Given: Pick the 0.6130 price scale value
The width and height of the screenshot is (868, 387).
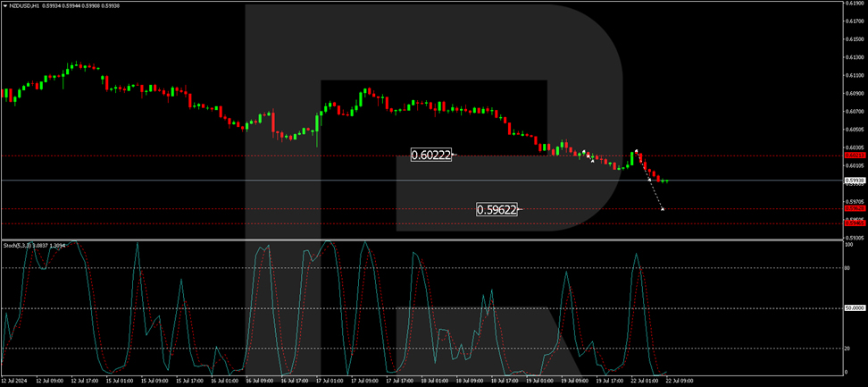Looking at the screenshot, I should (853, 57).
